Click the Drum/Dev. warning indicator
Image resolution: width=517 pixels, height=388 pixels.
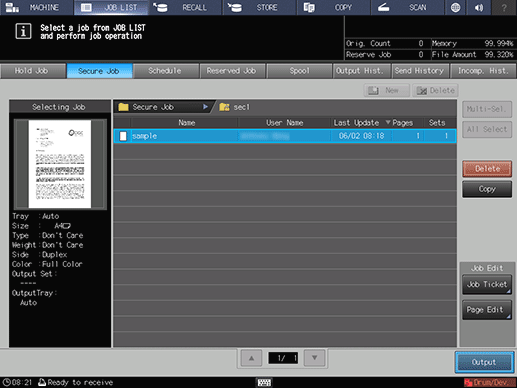click(489, 382)
